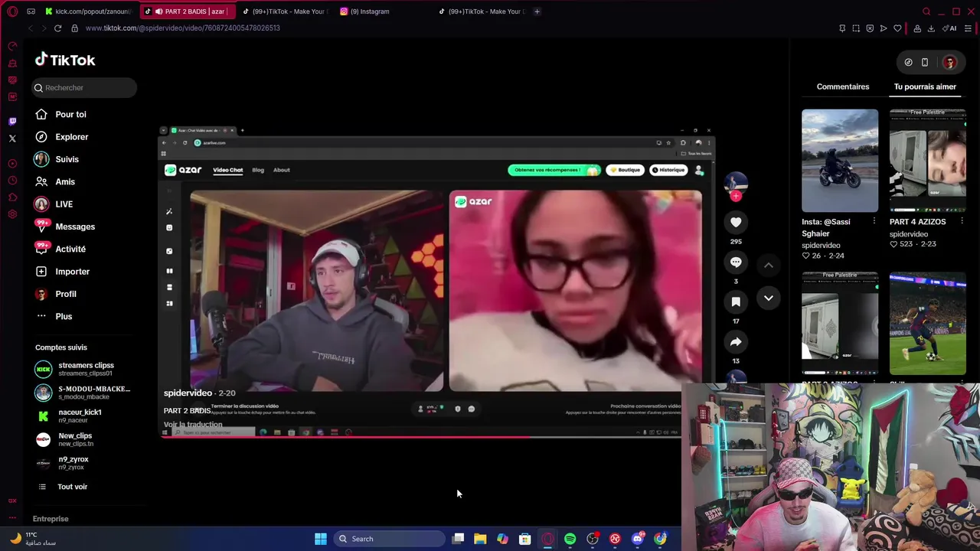
Task: Open Spotify from the taskbar
Action: [x=570, y=539]
